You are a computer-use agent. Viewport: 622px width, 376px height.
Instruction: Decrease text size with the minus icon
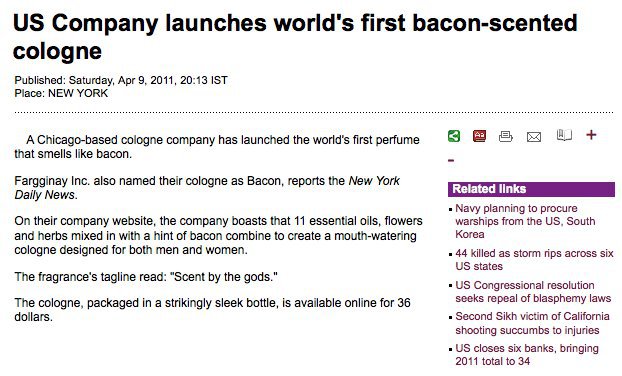(451, 161)
